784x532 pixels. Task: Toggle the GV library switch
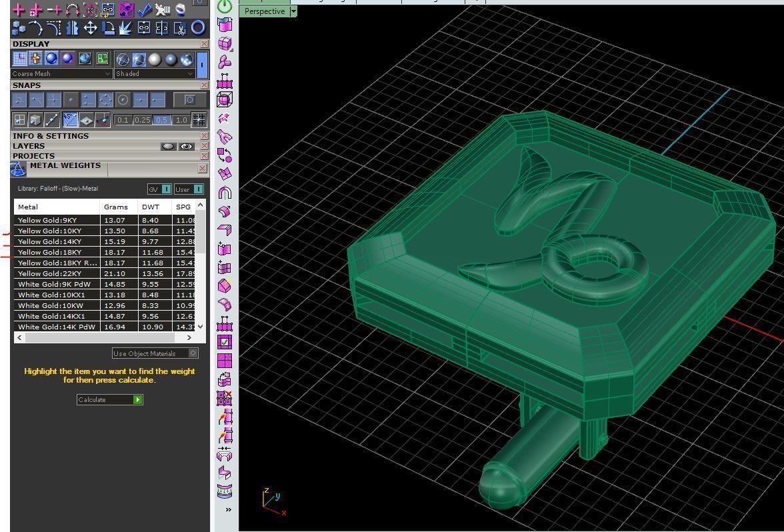(167, 189)
